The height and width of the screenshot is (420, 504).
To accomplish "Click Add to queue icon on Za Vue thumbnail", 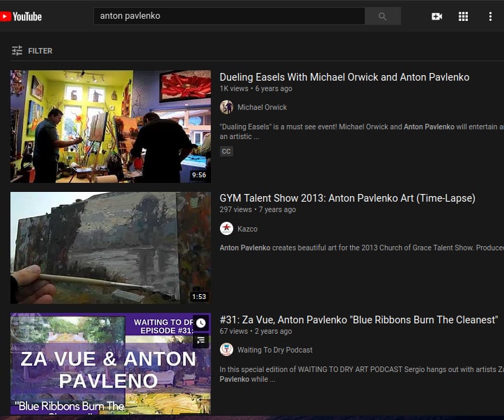I will point(201,340).
